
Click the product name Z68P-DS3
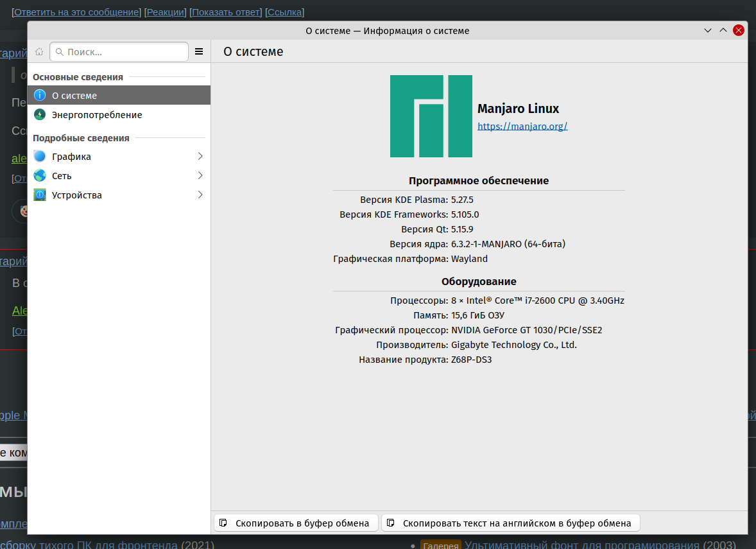(x=471, y=360)
